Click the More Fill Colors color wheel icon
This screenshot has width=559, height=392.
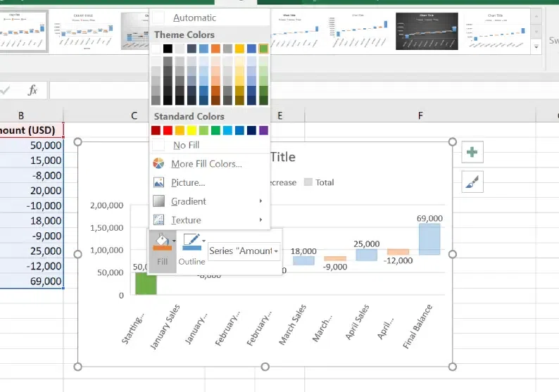point(159,164)
